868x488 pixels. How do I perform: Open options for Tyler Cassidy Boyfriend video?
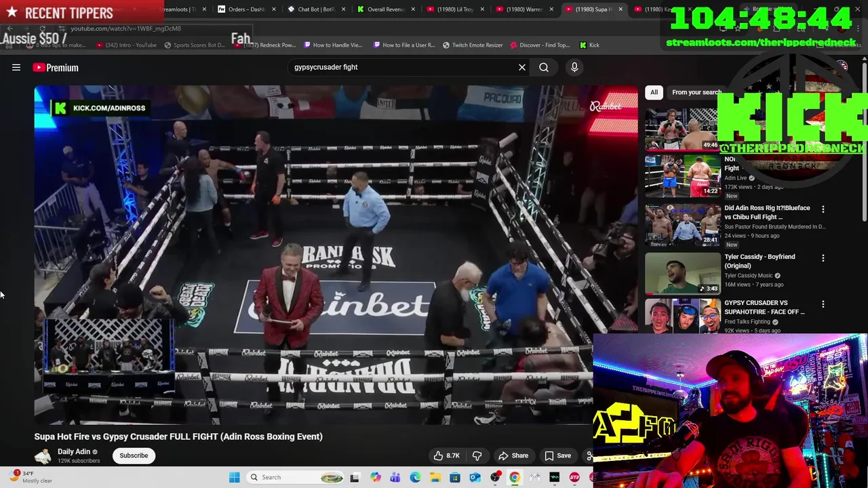pos(823,258)
